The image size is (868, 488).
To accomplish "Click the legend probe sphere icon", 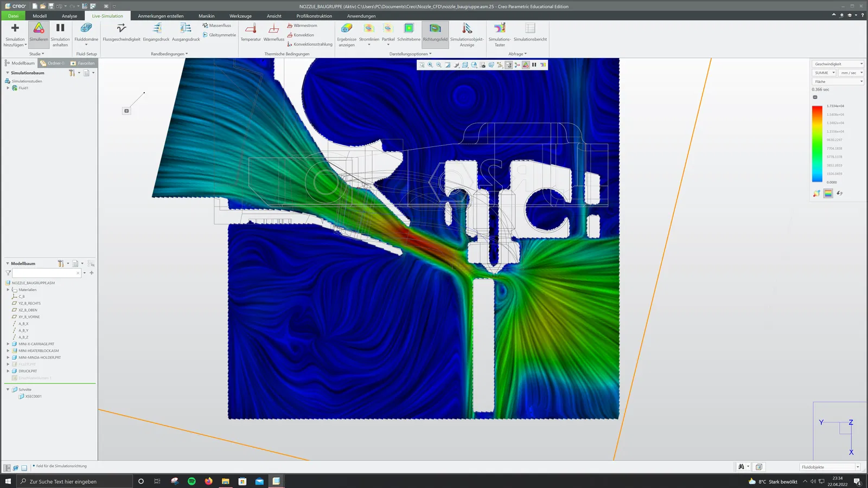I will (x=816, y=194).
